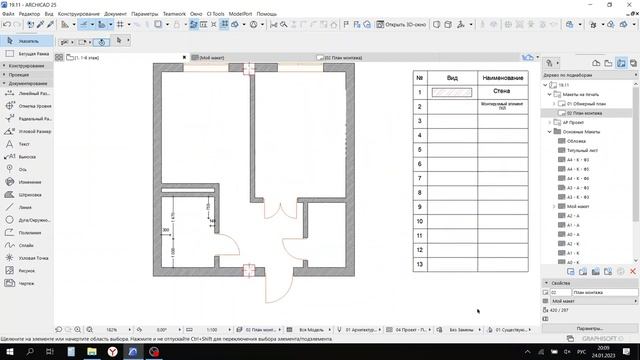Select the Polyline (Полилиния) tool
640x360 pixels.
[27, 233]
